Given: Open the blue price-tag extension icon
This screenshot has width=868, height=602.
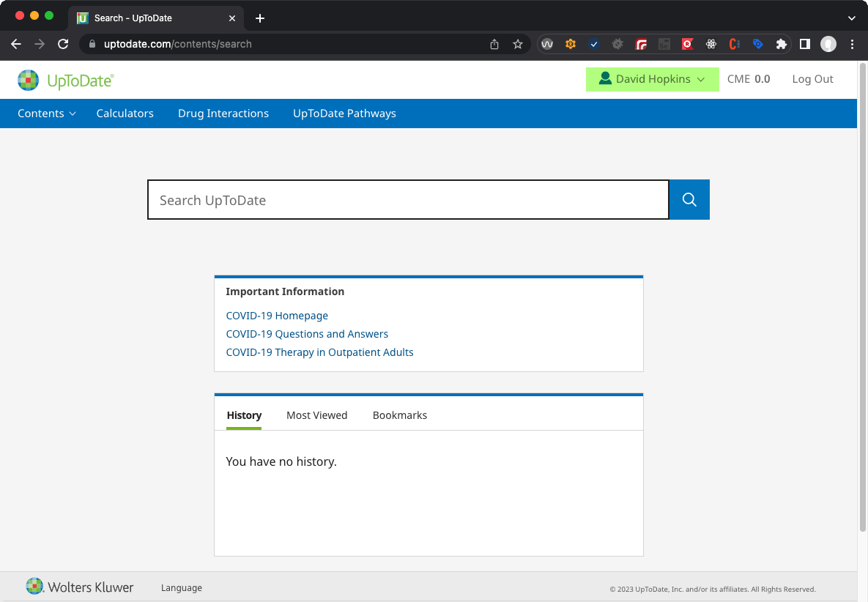Looking at the screenshot, I should click(x=757, y=44).
